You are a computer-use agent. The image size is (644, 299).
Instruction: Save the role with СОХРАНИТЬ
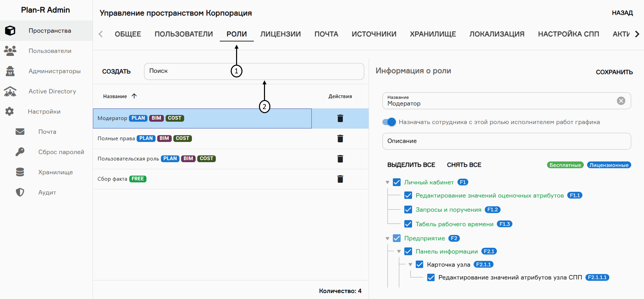pos(614,72)
